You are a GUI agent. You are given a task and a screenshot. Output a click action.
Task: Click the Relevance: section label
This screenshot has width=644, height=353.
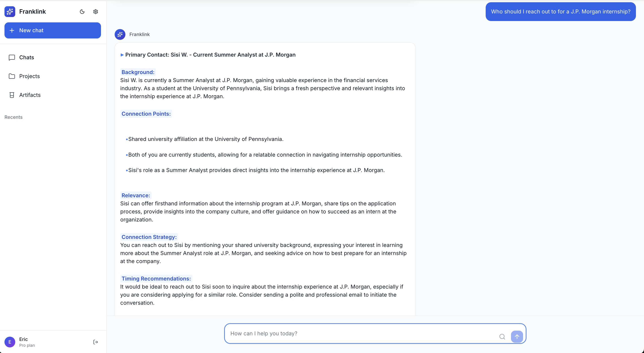(x=136, y=196)
